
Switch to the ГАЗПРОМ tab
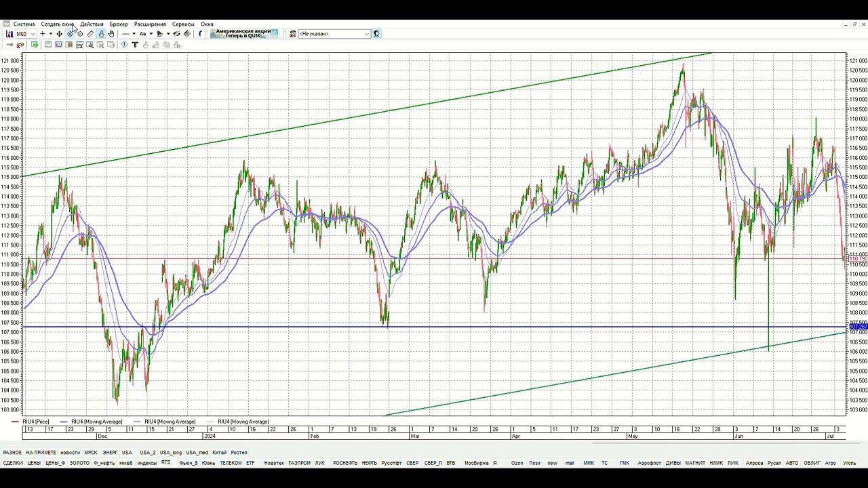click(299, 463)
